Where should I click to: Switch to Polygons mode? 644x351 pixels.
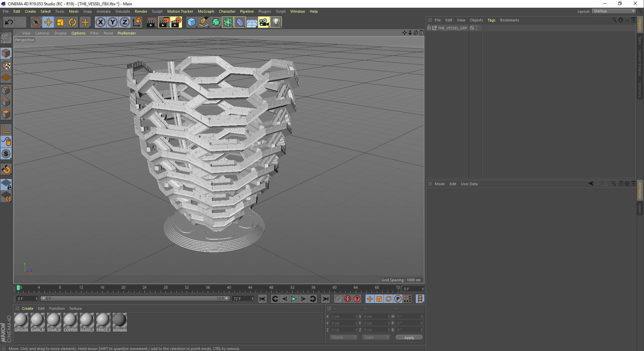pos(6,114)
